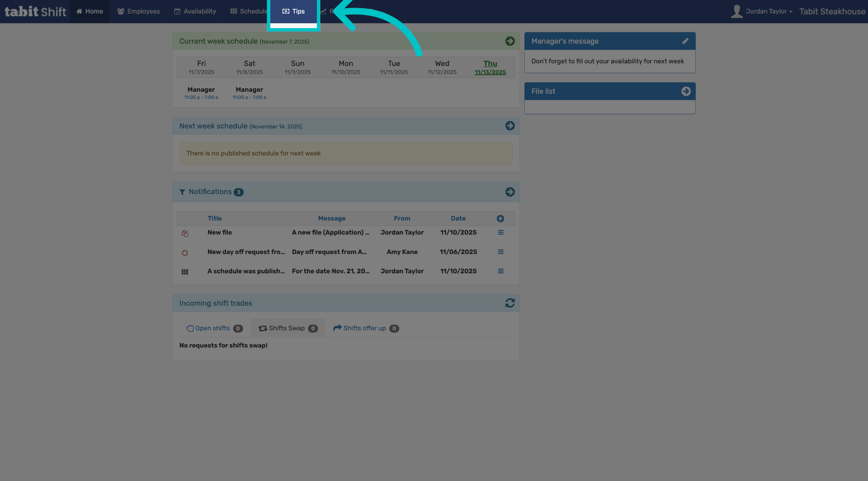Select Thu 11/13/2025 in week header
The image size is (868, 481).
(x=490, y=67)
